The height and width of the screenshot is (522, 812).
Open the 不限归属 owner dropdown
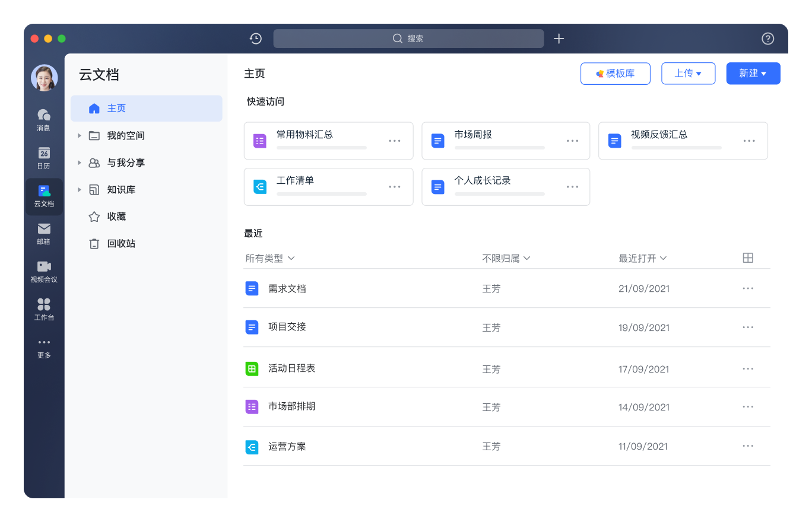506,259
